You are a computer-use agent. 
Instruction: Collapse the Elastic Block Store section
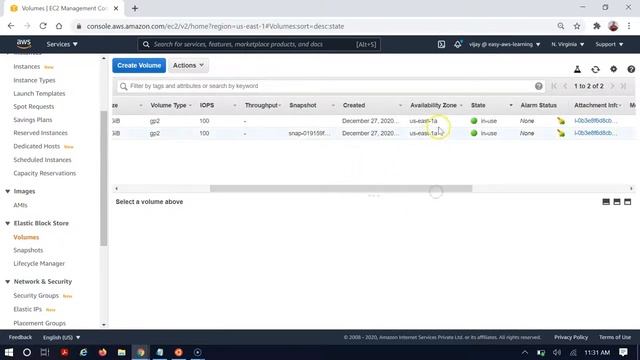point(7,223)
